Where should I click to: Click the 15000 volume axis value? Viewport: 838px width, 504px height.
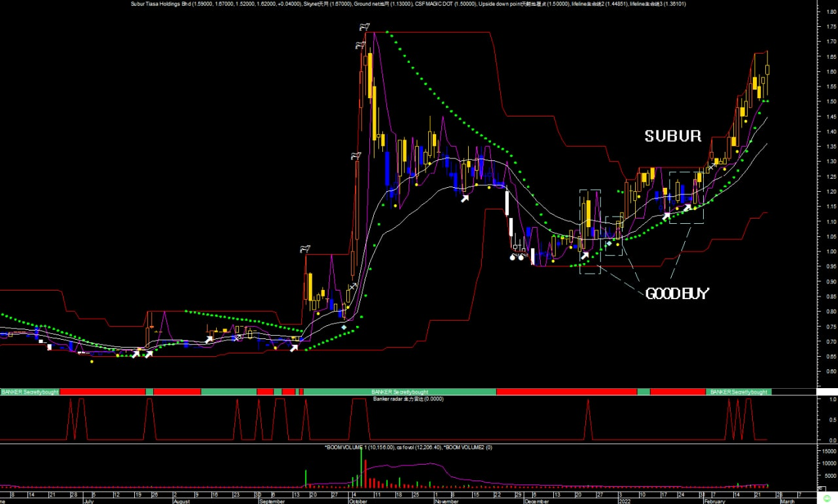829,451
